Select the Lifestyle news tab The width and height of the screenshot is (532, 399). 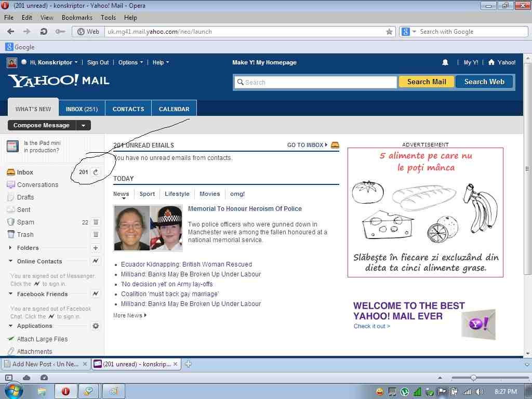click(177, 194)
